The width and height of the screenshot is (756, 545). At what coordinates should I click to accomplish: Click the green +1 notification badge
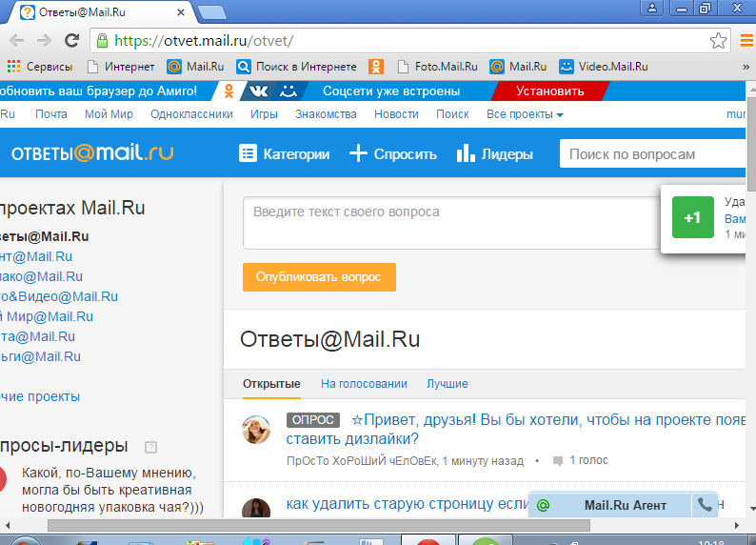693,217
